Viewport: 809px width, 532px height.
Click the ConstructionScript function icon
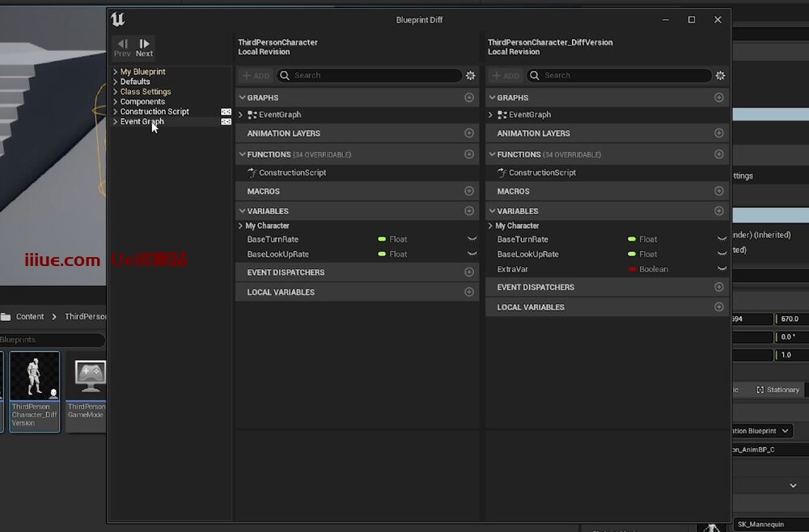pos(253,172)
